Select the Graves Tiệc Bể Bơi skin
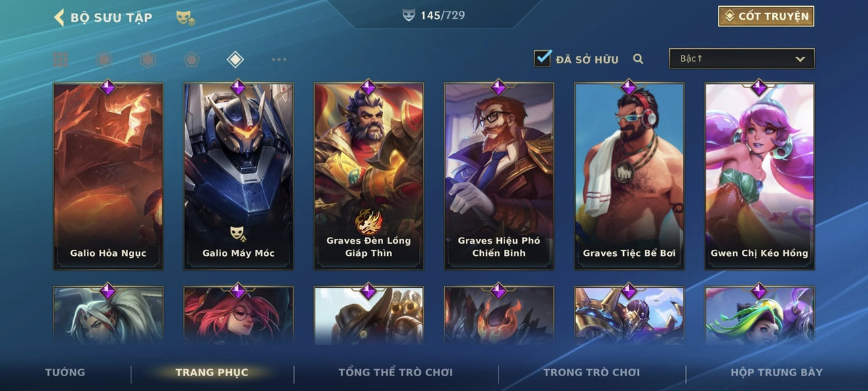The height and width of the screenshot is (391, 868). (x=629, y=176)
